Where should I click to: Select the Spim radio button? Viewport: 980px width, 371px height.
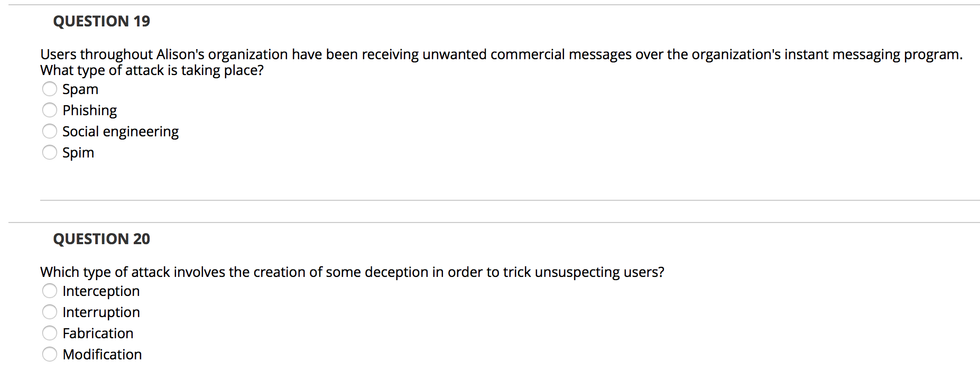tap(50, 152)
